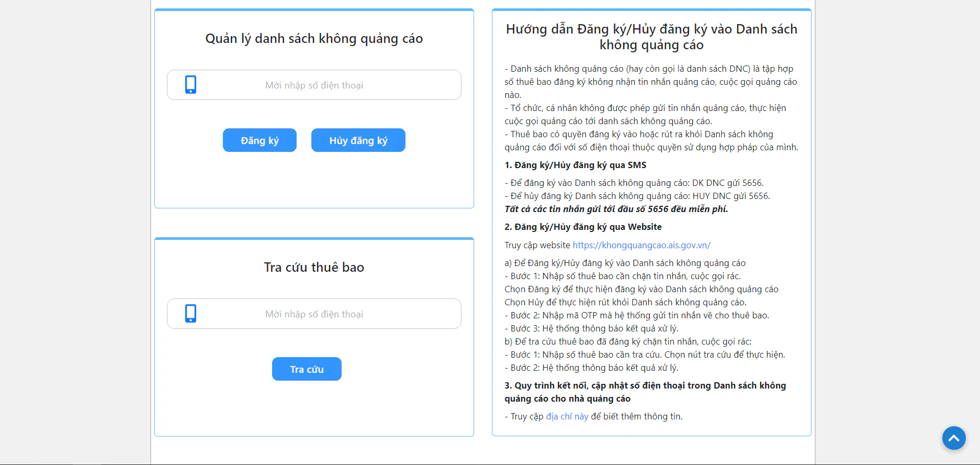Click the paragraph starting 'Thuê bao có quyền đăng ký'
The width and height of the screenshot is (980, 465).
[651, 140]
